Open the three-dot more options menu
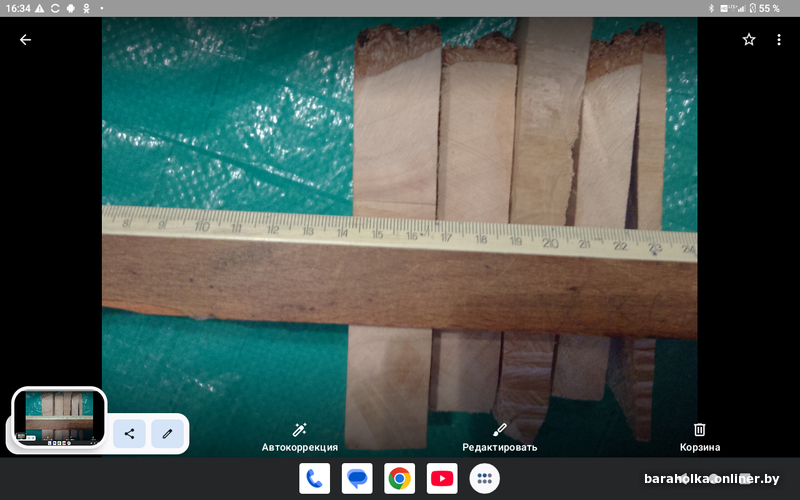This screenshot has width=800, height=500. pos(779,40)
